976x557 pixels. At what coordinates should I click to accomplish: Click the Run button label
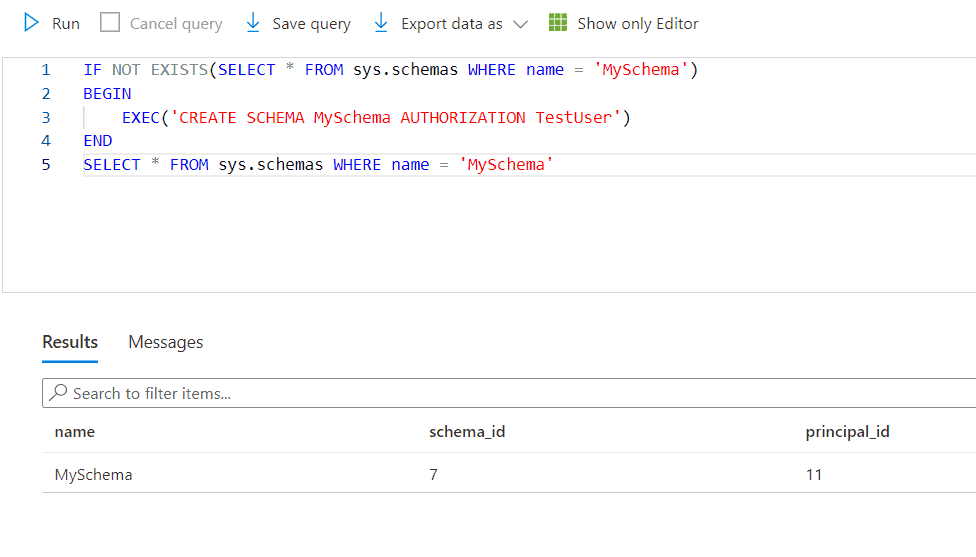coord(65,24)
